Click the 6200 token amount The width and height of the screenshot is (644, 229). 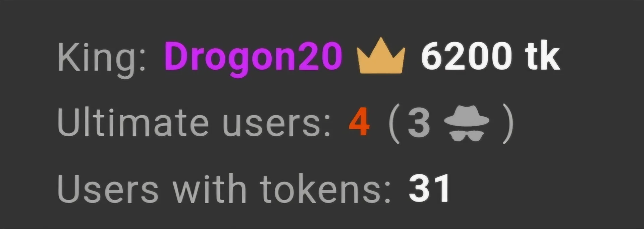point(467,56)
